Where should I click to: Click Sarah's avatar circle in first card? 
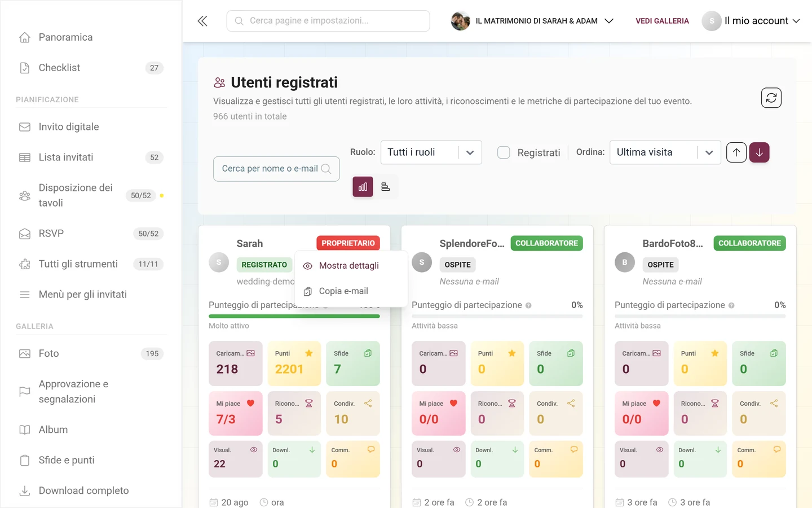(219, 262)
